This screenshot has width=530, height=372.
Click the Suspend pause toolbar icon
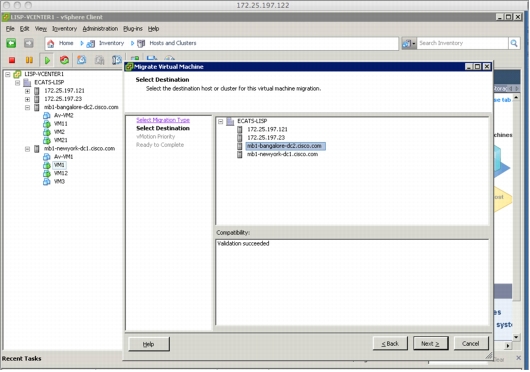pyautogui.click(x=29, y=60)
